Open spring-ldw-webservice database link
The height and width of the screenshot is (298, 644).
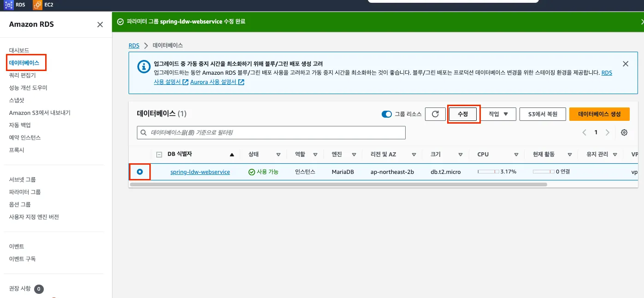point(200,172)
